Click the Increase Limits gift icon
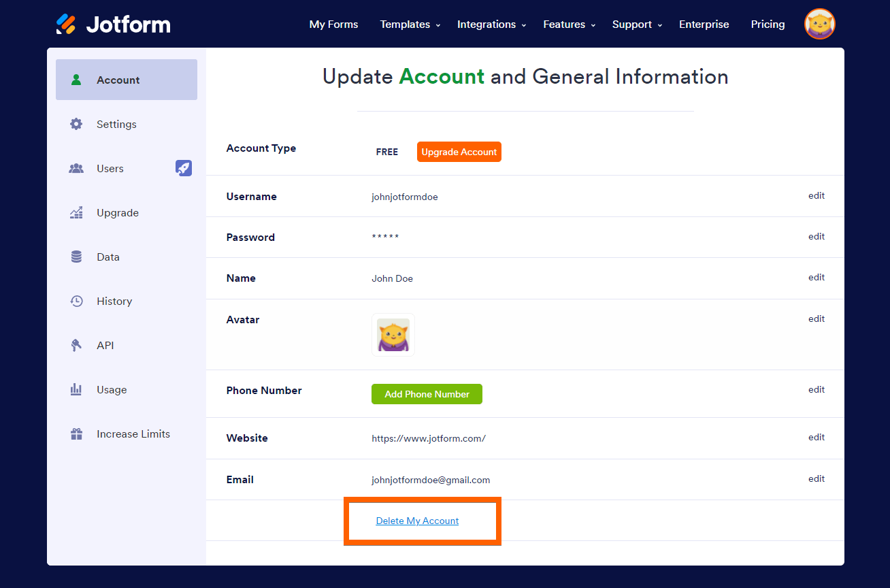 pos(76,434)
